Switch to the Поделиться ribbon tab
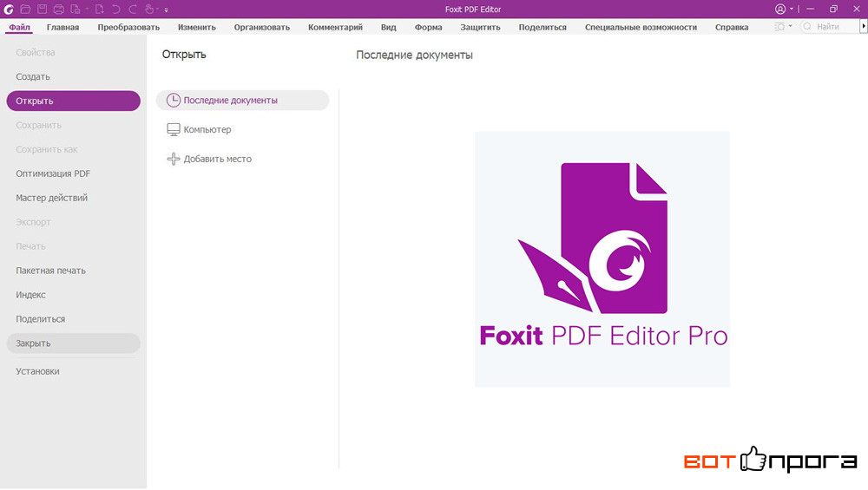 click(x=542, y=27)
